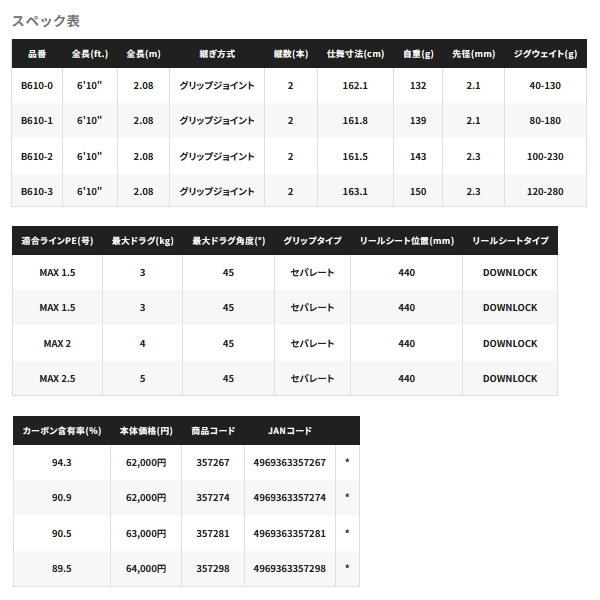Click closed length value 161.5
This screenshot has width=600, height=600.
[x=355, y=157]
